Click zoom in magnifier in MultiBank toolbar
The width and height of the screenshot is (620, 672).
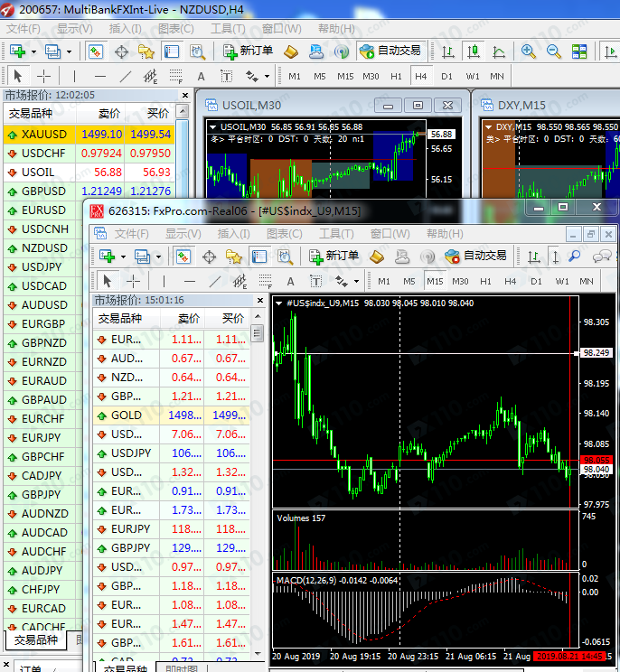point(528,51)
